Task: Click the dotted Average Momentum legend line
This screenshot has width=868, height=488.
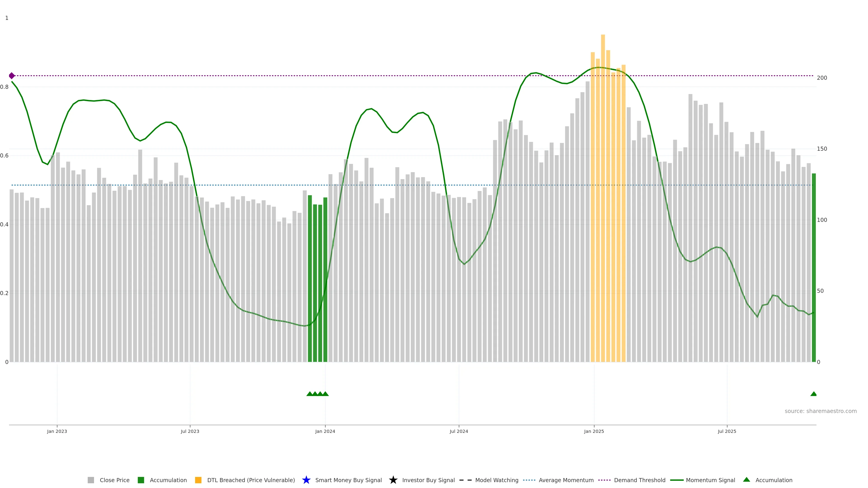Action: tap(529, 480)
